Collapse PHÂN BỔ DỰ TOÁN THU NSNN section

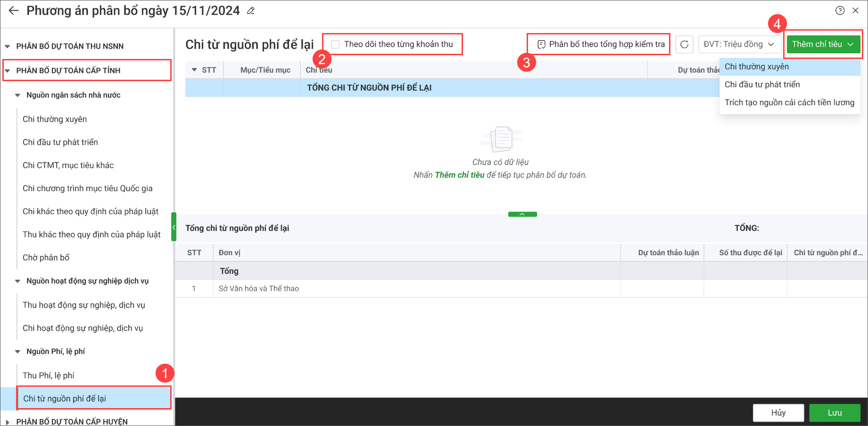pos(7,46)
